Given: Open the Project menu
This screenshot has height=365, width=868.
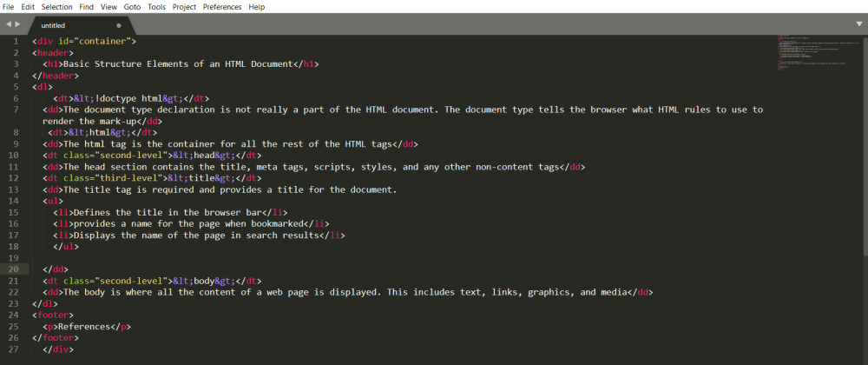Looking at the screenshot, I should [184, 7].
